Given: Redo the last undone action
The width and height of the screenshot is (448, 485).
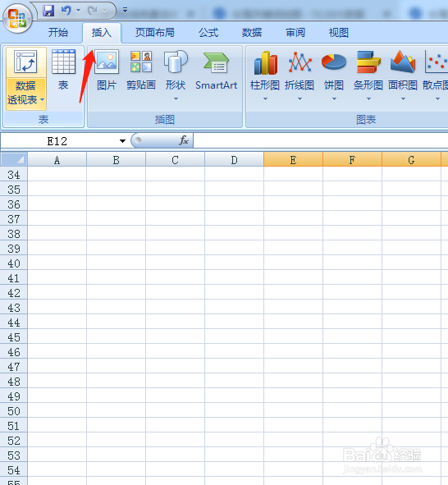Looking at the screenshot, I should pos(93,11).
